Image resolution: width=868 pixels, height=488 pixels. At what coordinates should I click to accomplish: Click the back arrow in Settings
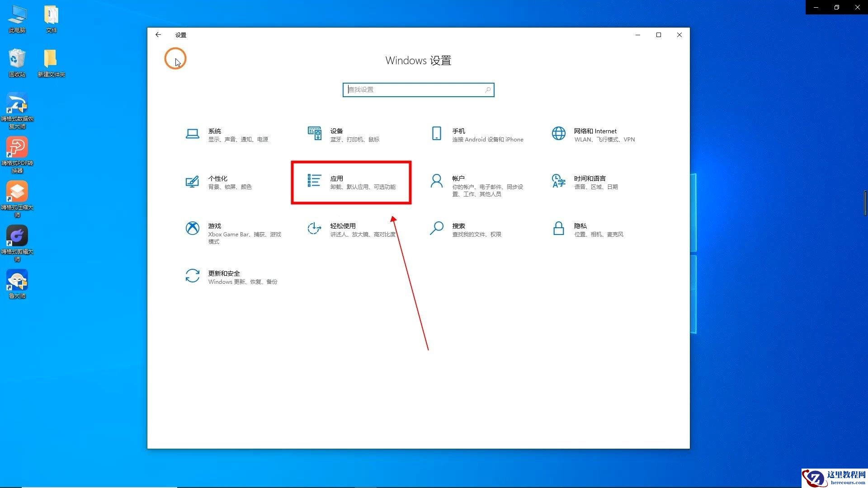158,35
